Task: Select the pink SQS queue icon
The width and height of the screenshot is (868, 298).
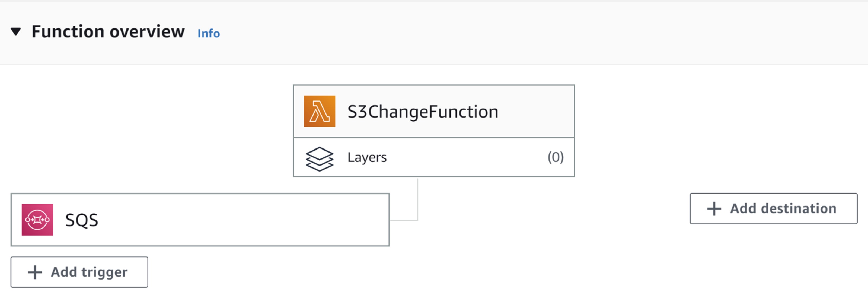Action: [37, 220]
